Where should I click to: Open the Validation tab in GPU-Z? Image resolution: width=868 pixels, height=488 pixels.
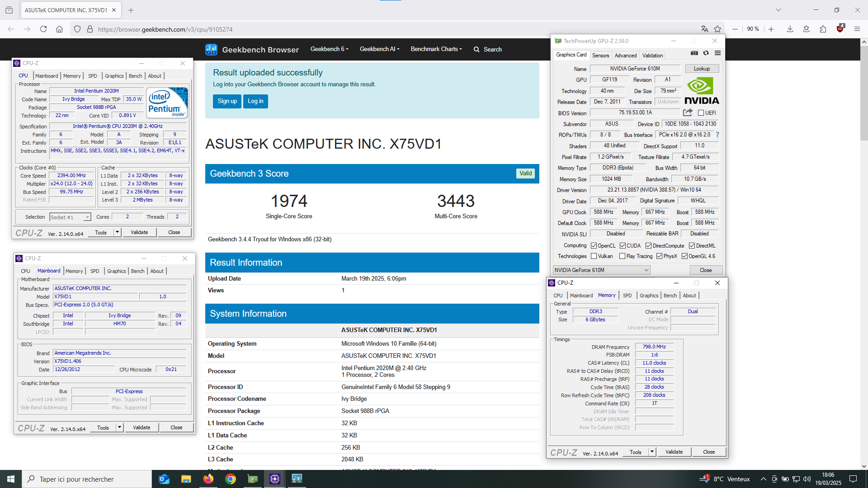pyautogui.click(x=653, y=56)
